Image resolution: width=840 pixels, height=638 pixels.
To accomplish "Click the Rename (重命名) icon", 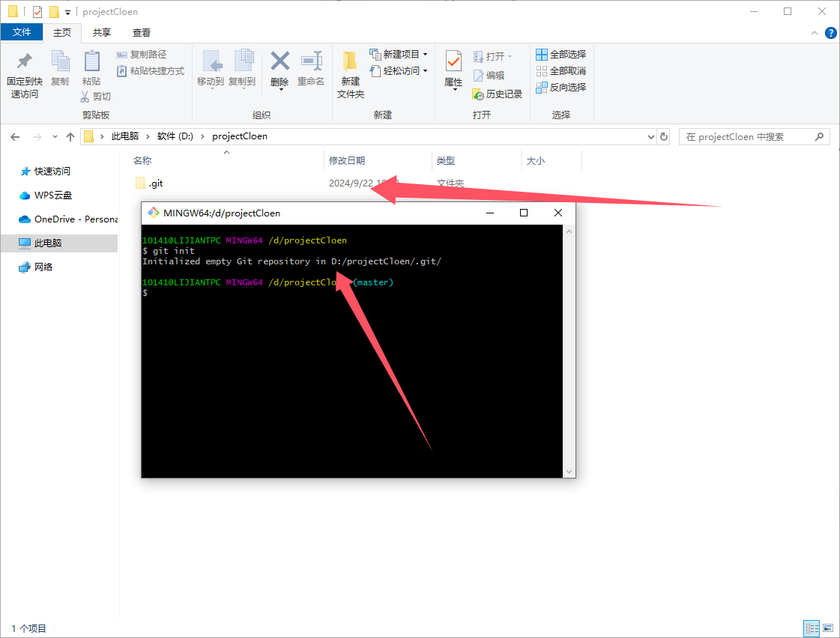I will coord(311,61).
